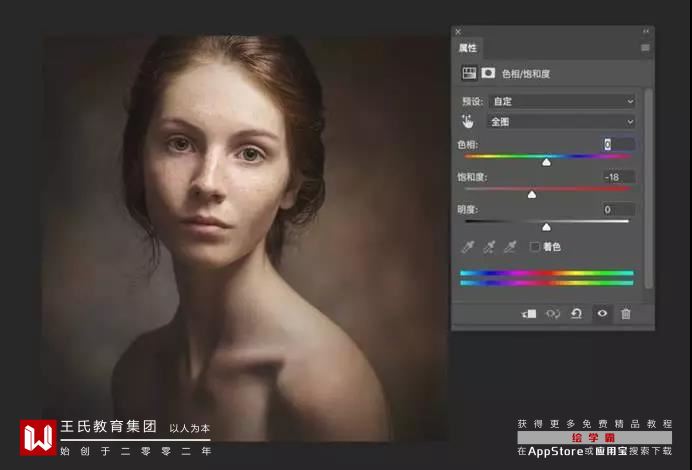Close the Properties panel
Screen dimensions: 692x470
(458, 31)
